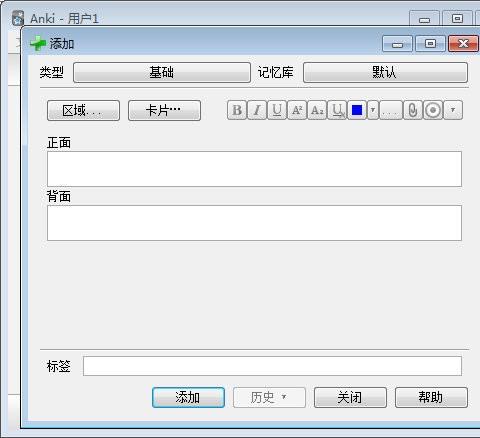Open the advanced options dropdown arrow
Image resolution: width=480 pixels, height=438 pixels.
[x=453, y=110]
